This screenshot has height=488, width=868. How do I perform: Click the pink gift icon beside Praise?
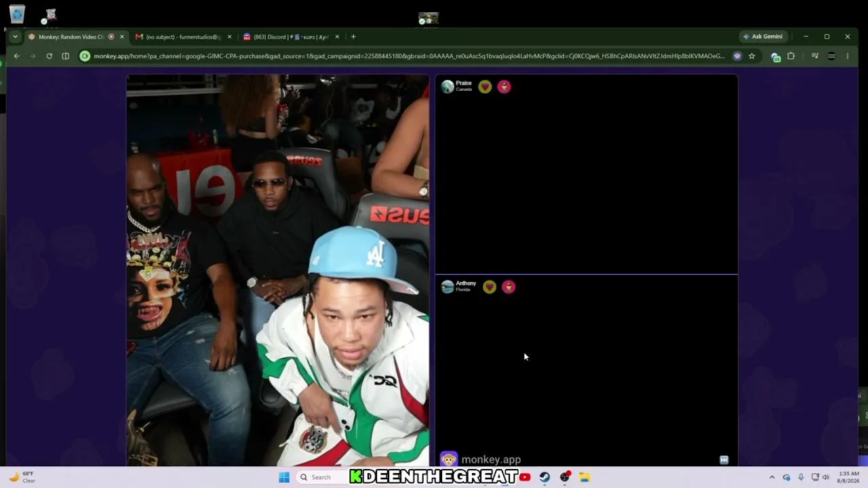pyautogui.click(x=504, y=87)
